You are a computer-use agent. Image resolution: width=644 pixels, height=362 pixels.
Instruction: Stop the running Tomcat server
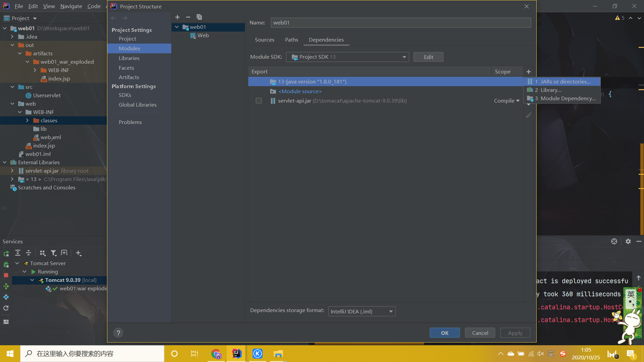point(6,275)
